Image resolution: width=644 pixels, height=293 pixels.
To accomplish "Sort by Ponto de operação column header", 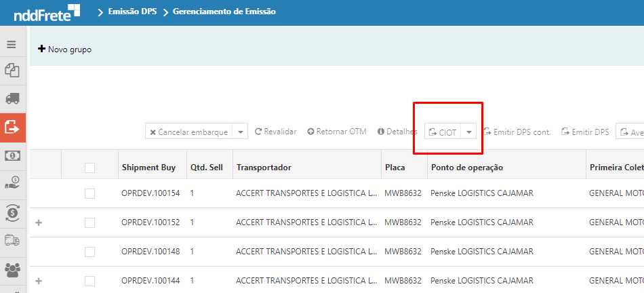I will tap(467, 168).
